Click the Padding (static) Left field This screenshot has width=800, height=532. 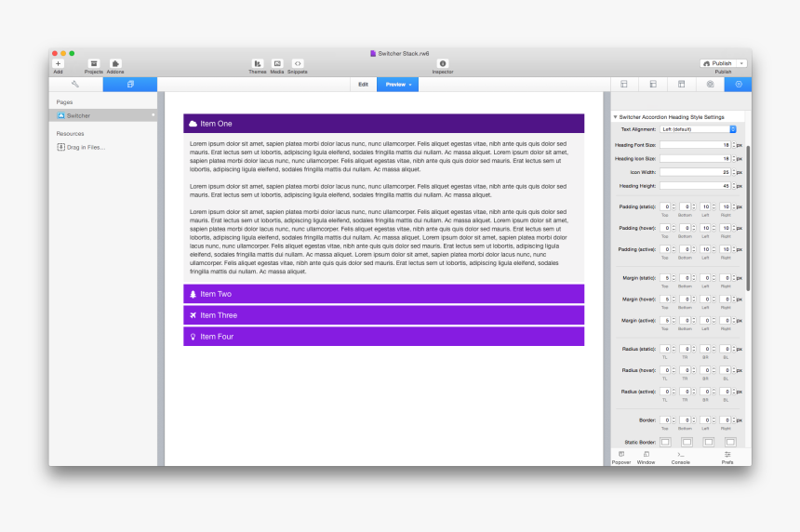[x=705, y=206]
